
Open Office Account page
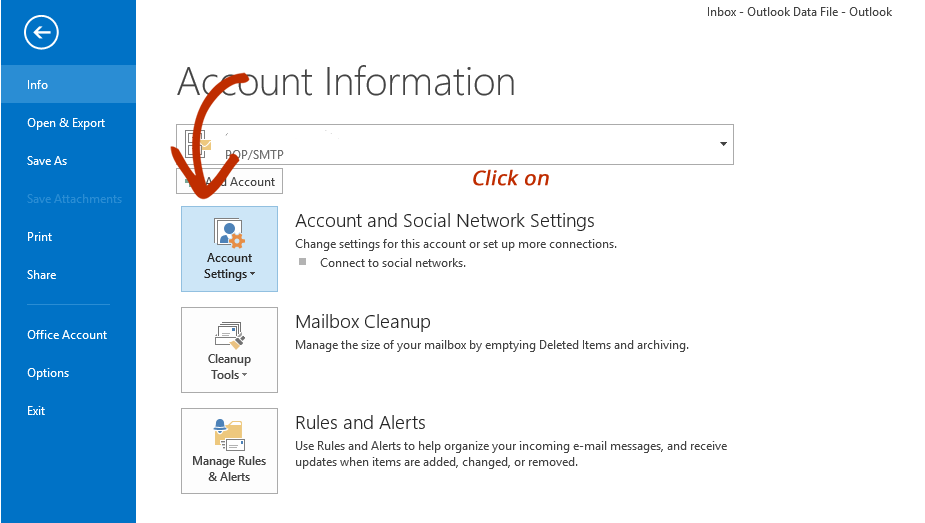pyautogui.click(x=68, y=334)
